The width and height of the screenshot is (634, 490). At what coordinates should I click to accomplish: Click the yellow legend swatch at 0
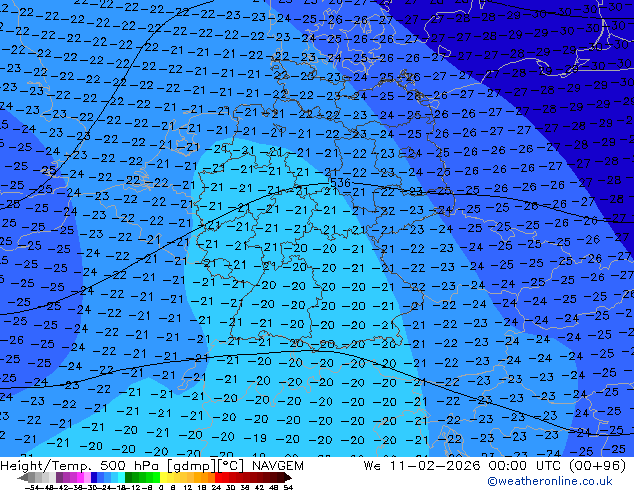pyautogui.click(x=163, y=477)
